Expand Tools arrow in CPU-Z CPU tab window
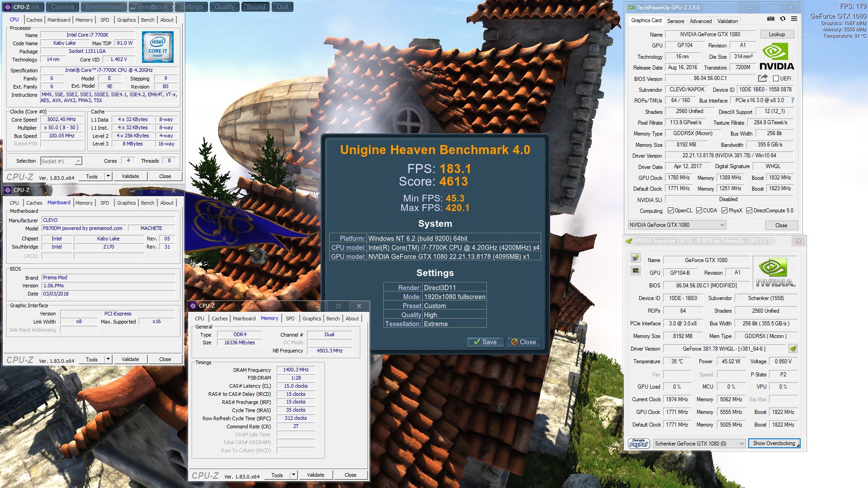Image resolution: width=868 pixels, height=488 pixels. click(x=108, y=176)
